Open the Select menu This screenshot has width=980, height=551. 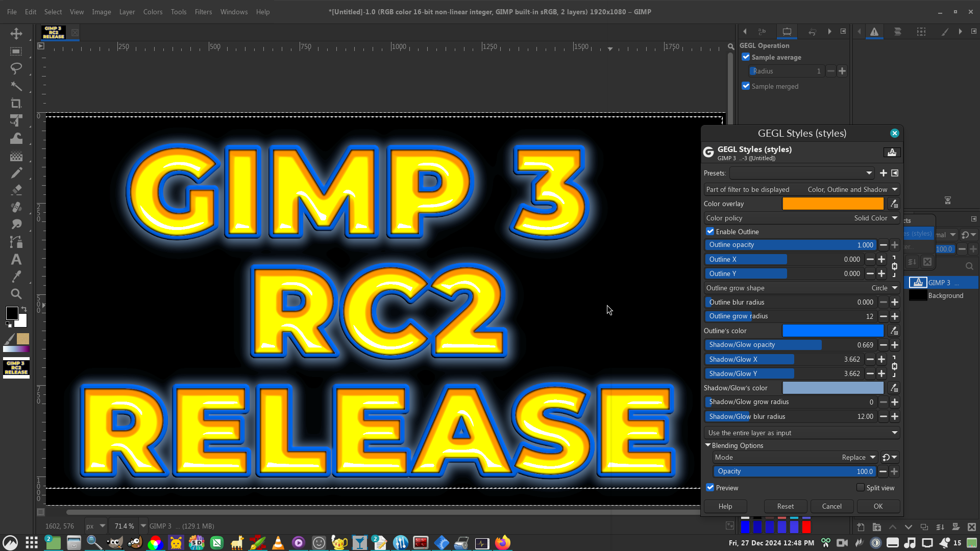coord(53,12)
